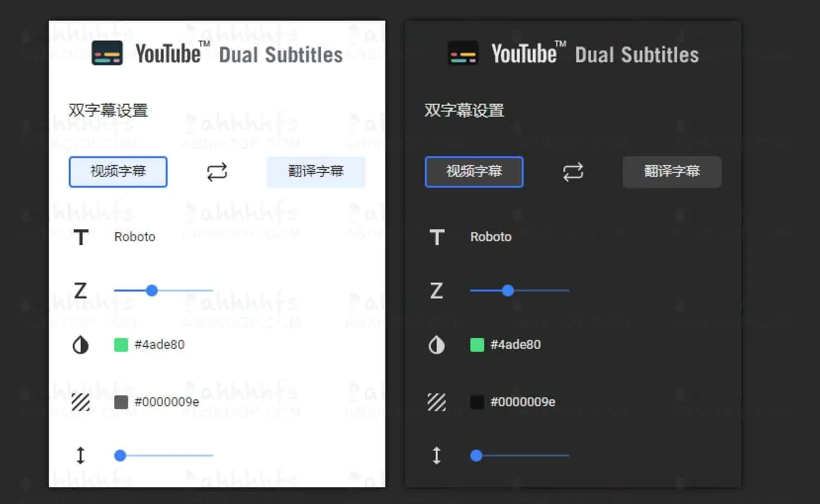Screen dimensions: 820x504
Task: Click the swap icon in dark theme panel
Action: click(573, 172)
